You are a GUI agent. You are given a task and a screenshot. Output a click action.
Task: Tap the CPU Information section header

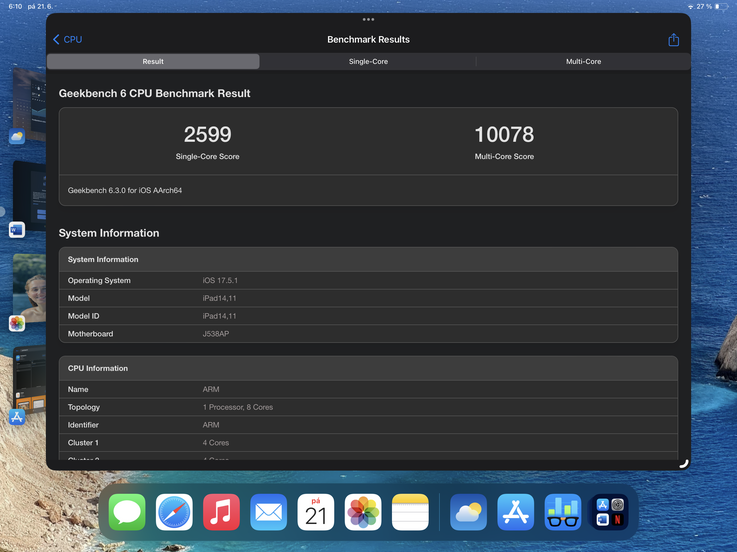(368, 368)
